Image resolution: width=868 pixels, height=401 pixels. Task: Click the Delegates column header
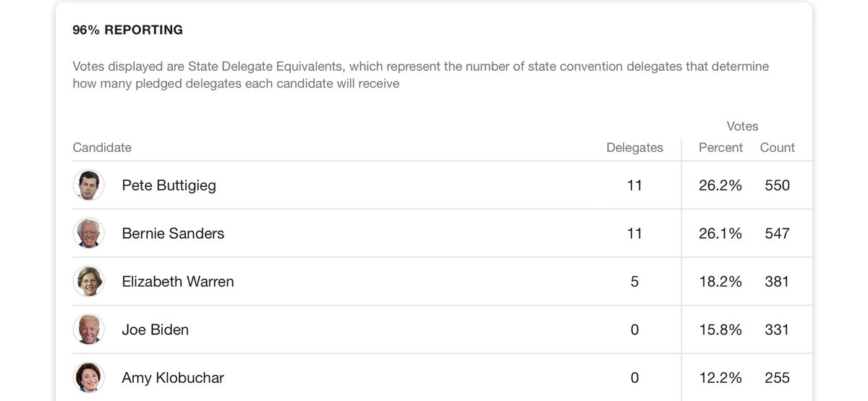(x=634, y=148)
